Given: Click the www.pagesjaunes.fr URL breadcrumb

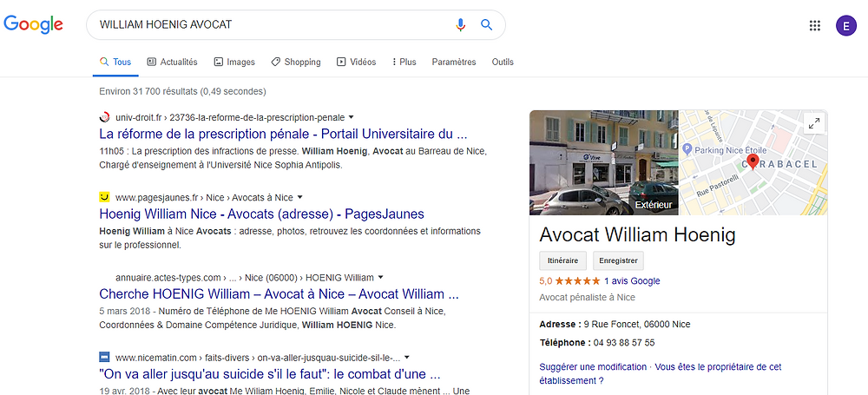Looking at the screenshot, I should click(x=204, y=197).
